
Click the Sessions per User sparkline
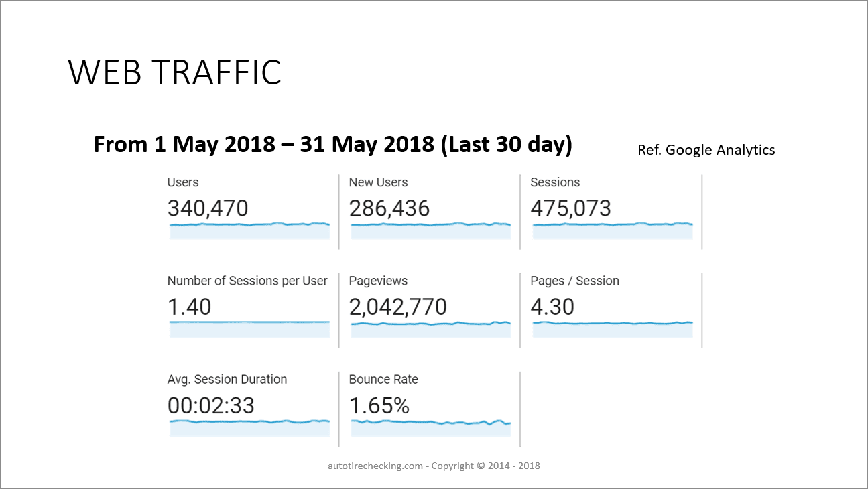coord(249,330)
